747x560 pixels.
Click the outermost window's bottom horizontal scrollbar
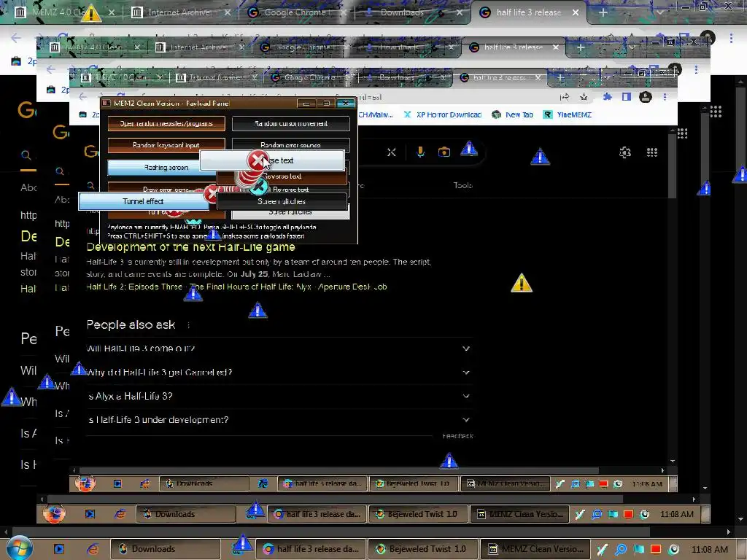point(331,532)
